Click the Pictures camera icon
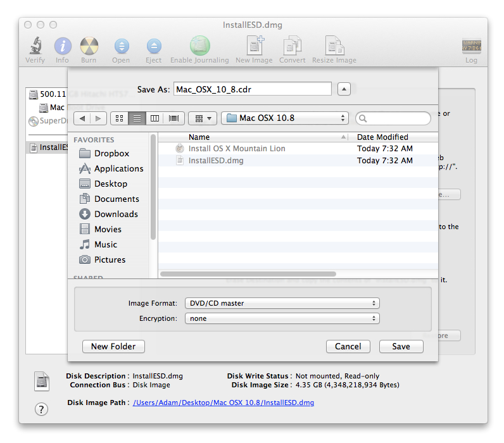 coord(85,259)
